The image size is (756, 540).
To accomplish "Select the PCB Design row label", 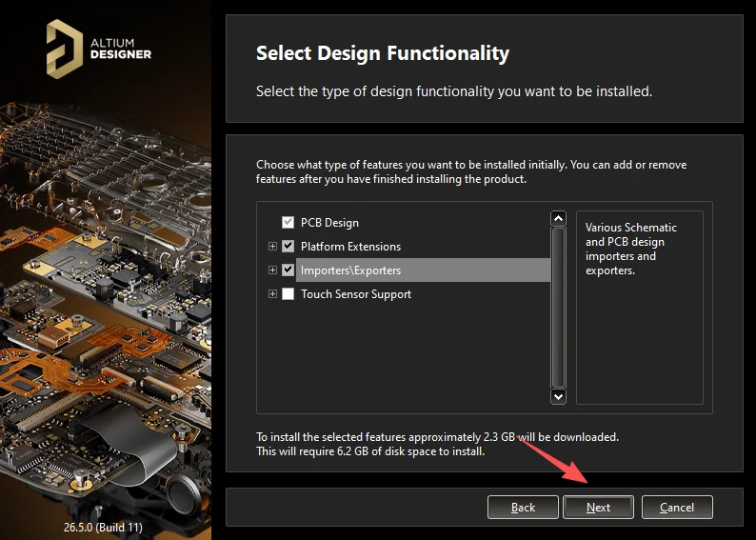I will pos(329,223).
